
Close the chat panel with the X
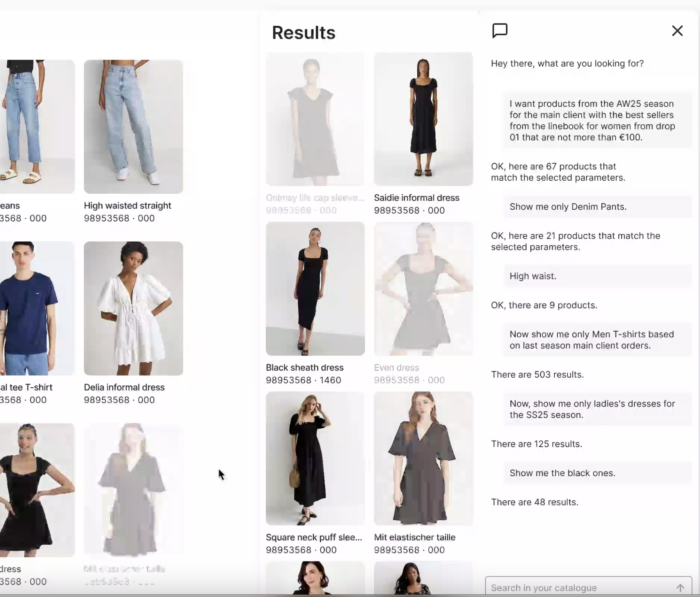pyautogui.click(x=677, y=31)
